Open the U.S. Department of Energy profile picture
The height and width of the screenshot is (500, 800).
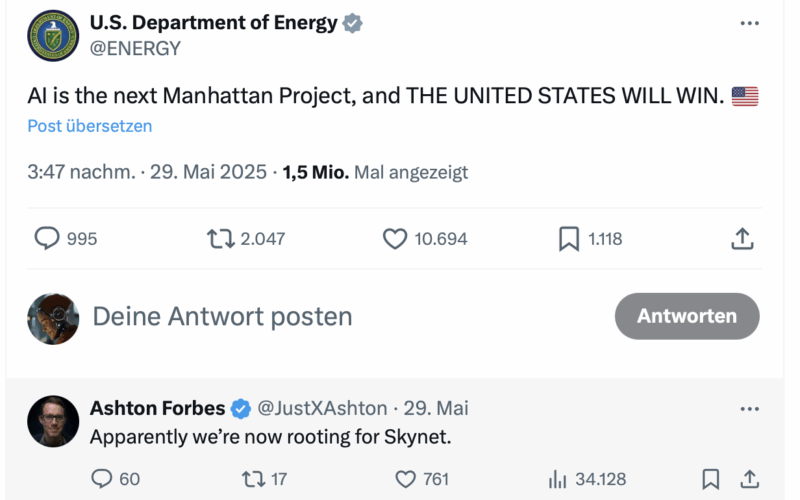(x=53, y=36)
